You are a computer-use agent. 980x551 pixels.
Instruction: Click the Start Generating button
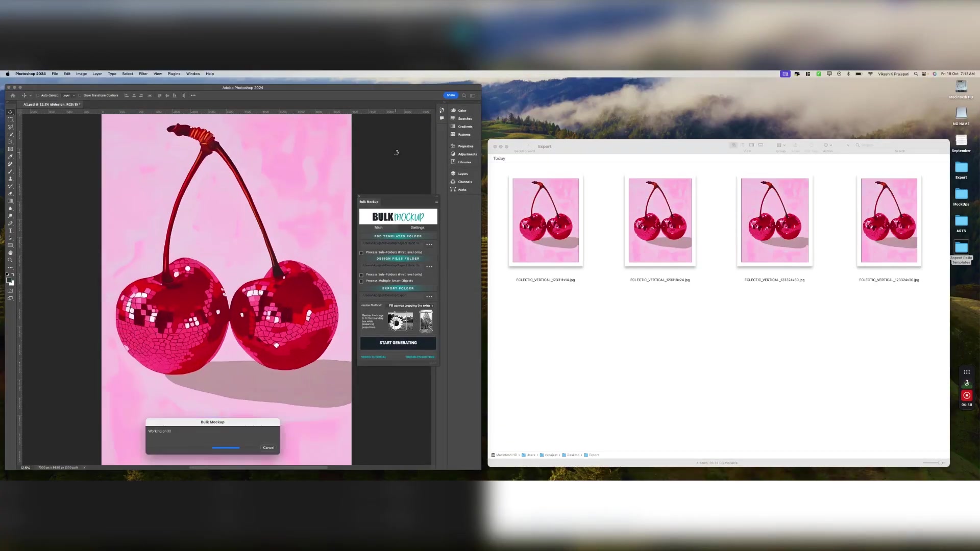[398, 342]
